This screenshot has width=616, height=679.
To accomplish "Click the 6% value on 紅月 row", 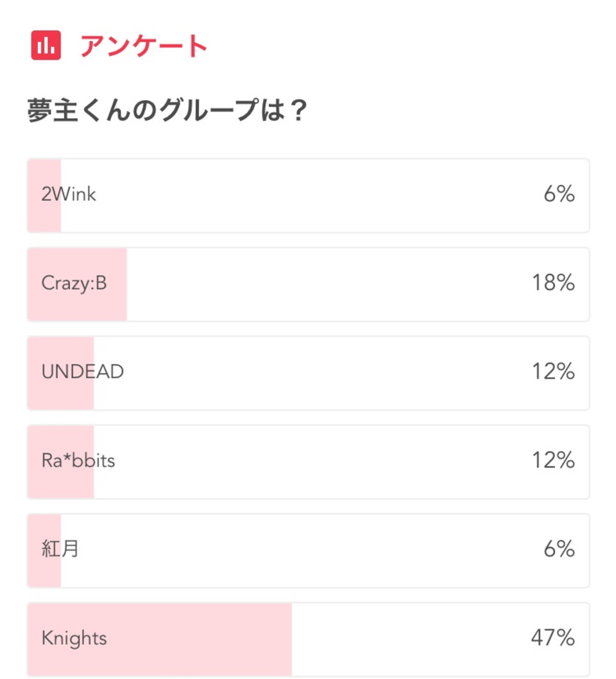I will pos(560,549).
